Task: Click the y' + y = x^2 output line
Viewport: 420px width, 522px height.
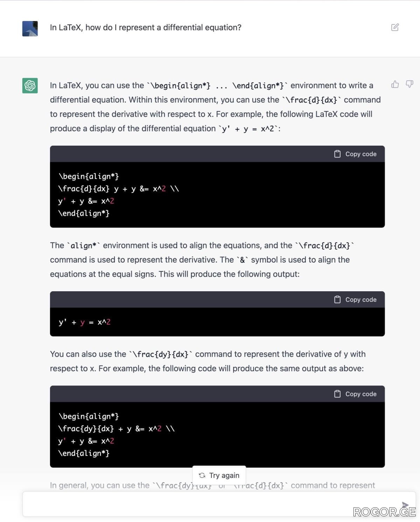Action: point(85,322)
